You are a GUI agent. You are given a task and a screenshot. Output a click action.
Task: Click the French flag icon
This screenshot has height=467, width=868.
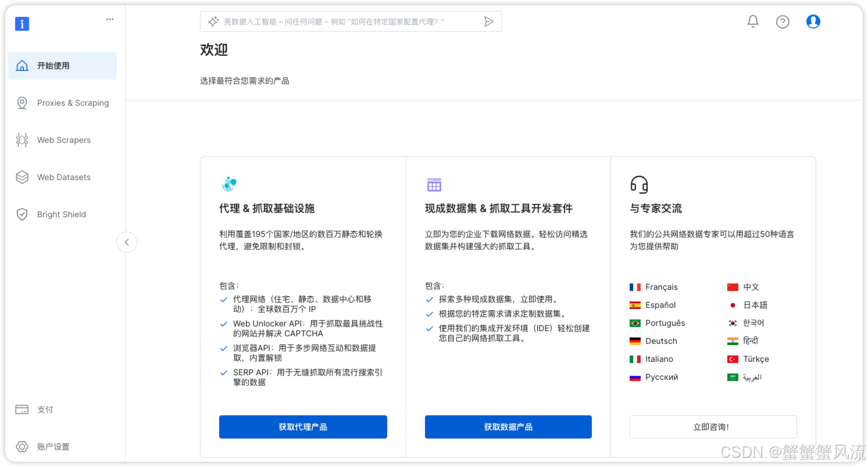pos(635,287)
